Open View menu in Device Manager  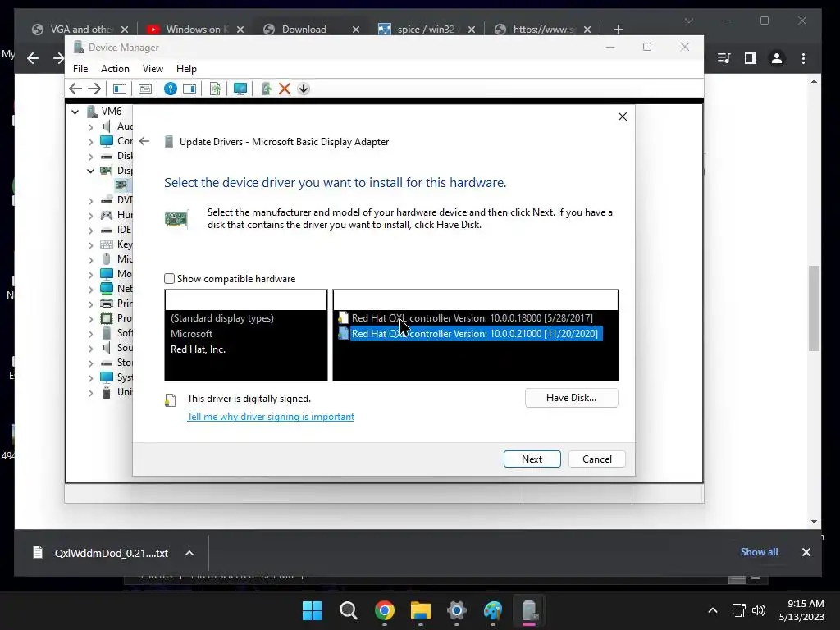tap(153, 69)
